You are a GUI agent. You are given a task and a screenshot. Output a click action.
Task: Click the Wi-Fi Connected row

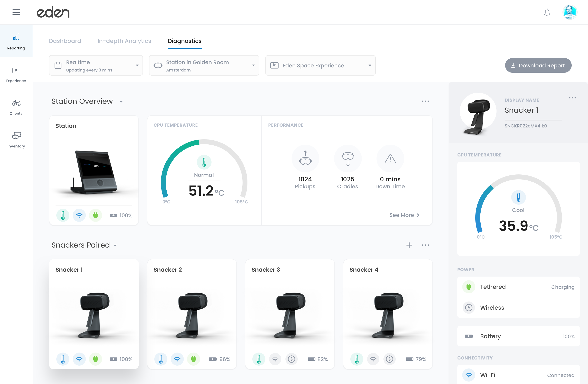click(x=518, y=375)
